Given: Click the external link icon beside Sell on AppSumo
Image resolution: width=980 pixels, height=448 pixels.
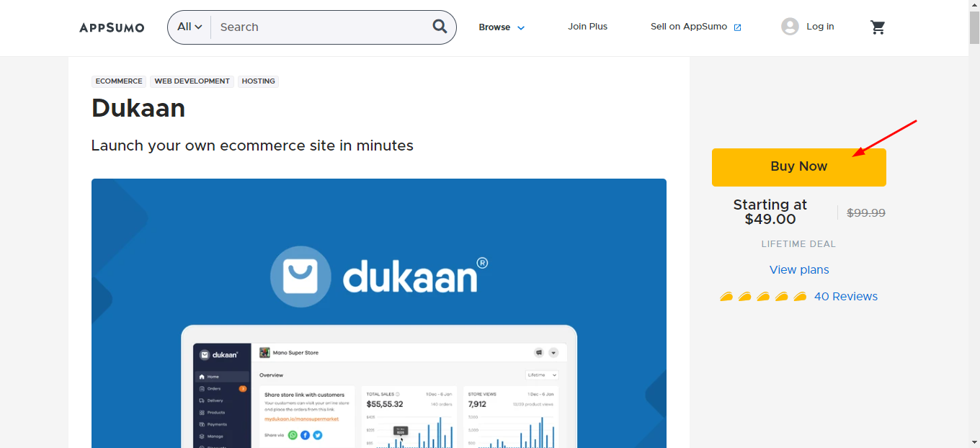Looking at the screenshot, I should (737, 27).
